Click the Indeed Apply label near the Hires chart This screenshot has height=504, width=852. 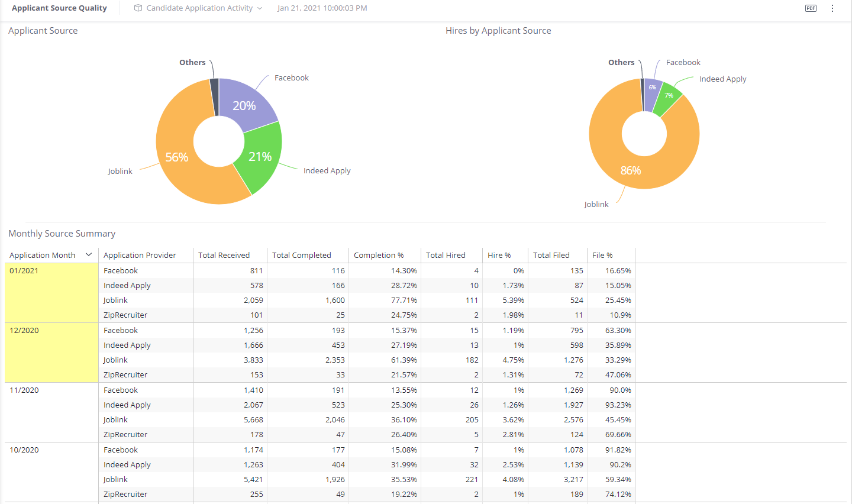tap(722, 79)
